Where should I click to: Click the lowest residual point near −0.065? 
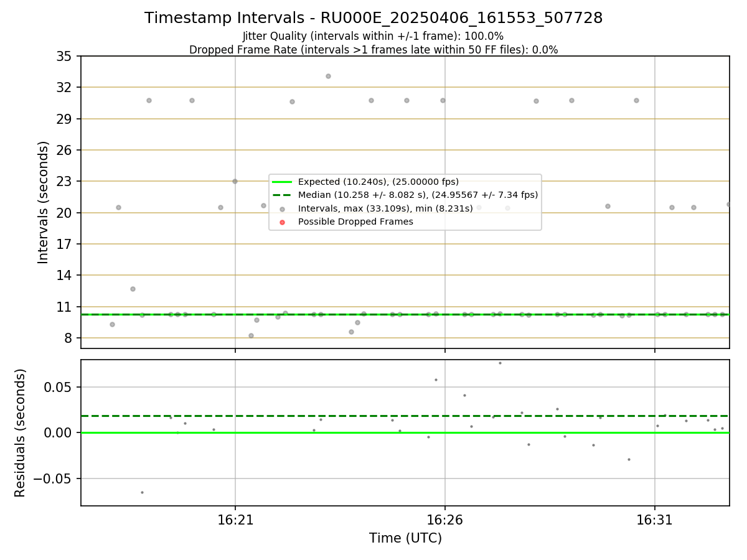(x=142, y=492)
